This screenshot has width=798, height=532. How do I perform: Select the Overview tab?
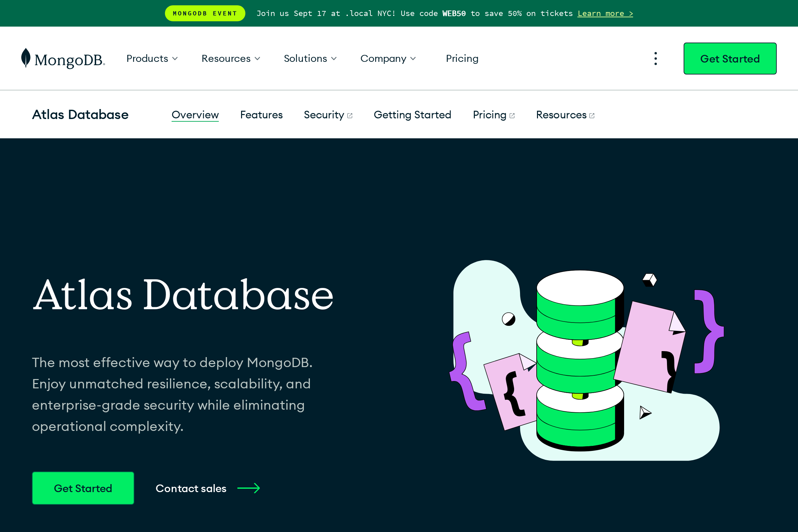195,115
